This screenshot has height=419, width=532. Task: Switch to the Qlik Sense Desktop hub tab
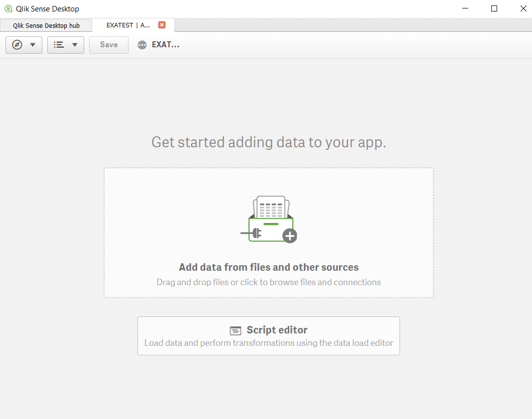[x=46, y=25]
